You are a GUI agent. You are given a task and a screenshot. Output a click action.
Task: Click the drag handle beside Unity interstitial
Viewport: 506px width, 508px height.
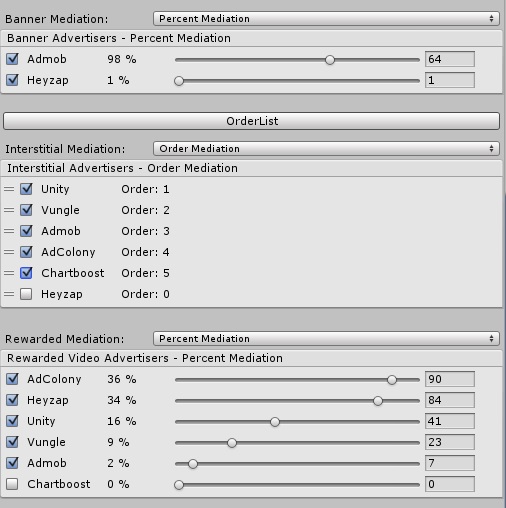[x=9, y=189]
